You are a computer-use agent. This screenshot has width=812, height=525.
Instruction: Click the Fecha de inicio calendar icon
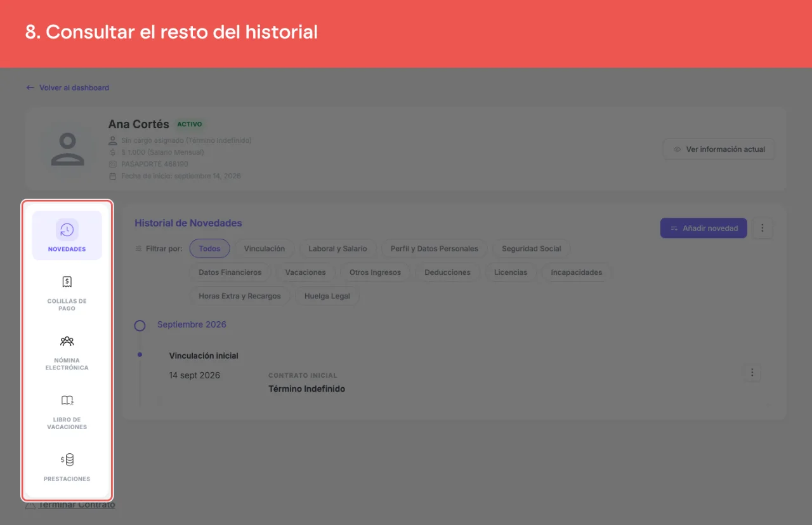[x=112, y=176]
